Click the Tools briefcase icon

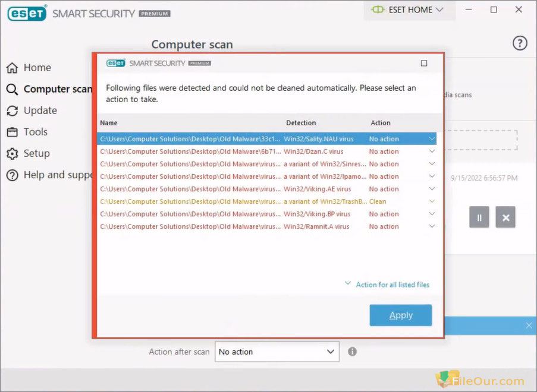click(12, 132)
